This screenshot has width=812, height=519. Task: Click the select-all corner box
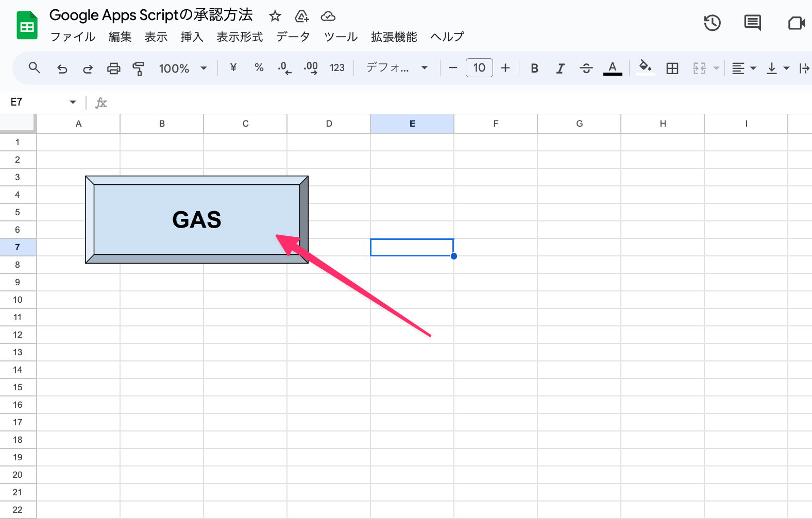[x=18, y=124]
